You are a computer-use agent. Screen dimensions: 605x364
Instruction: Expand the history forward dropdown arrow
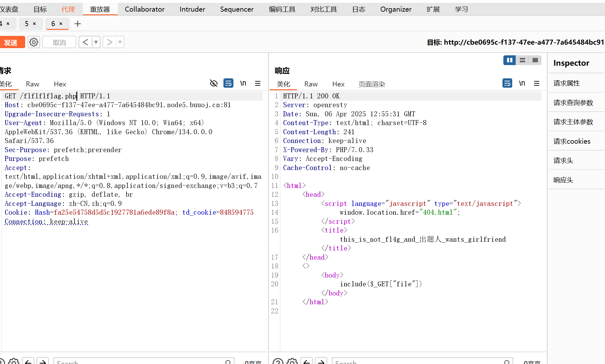coord(120,42)
